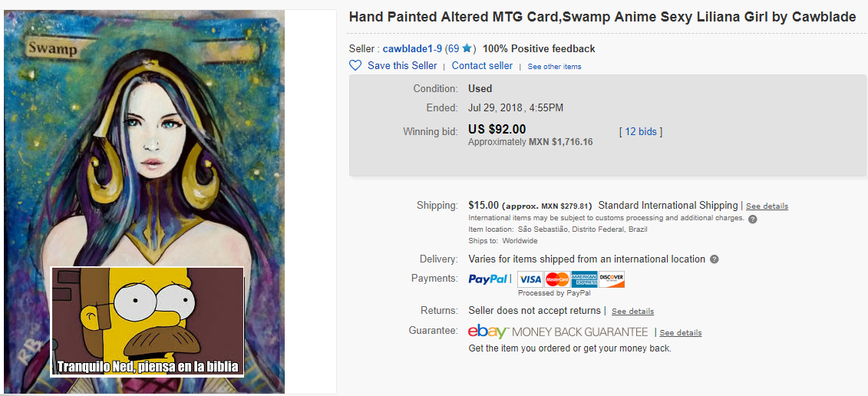Open the cawblade1-9 seller profile link
Viewport: 868px width, 396px height.
[412, 49]
